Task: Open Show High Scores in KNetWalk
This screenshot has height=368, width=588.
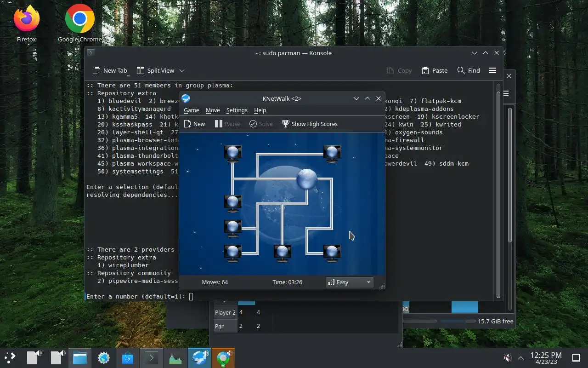Action: click(310, 124)
